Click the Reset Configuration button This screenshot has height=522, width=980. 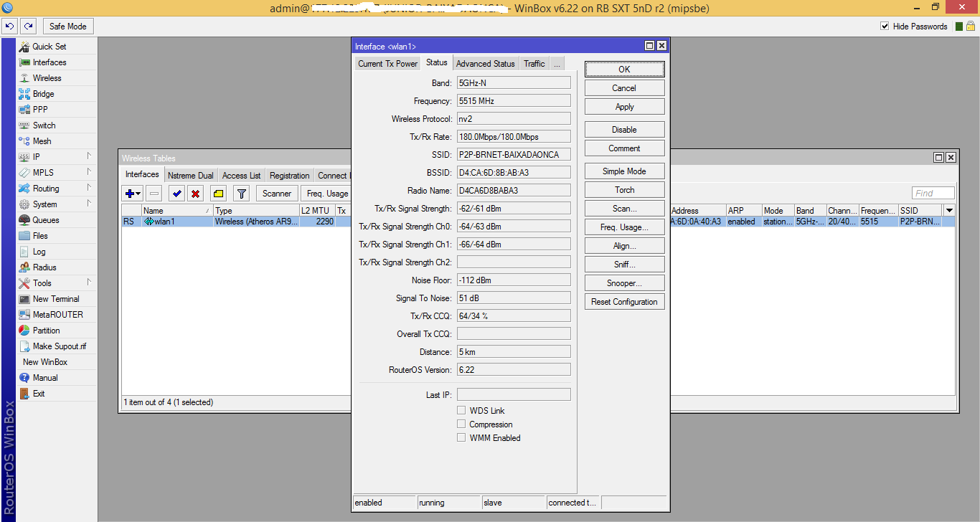click(624, 302)
